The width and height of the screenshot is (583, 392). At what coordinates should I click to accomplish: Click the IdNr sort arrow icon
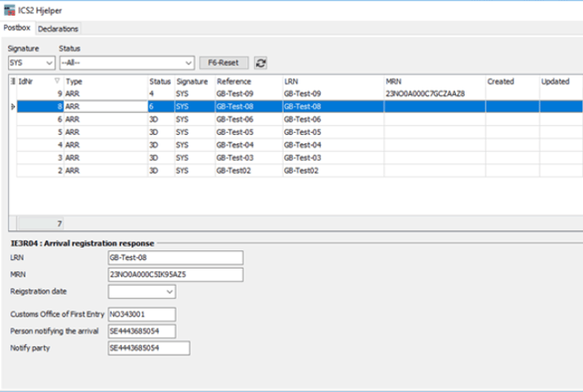click(57, 81)
